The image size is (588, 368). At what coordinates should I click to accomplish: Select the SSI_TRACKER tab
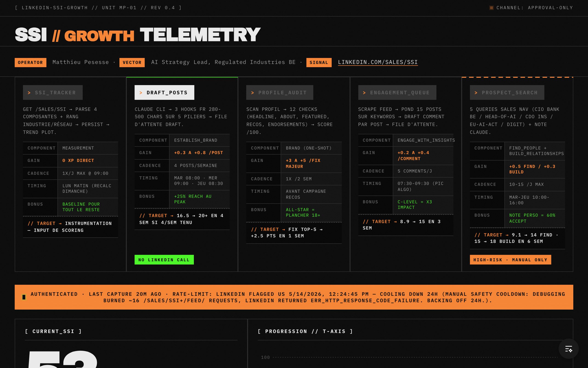point(53,92)
